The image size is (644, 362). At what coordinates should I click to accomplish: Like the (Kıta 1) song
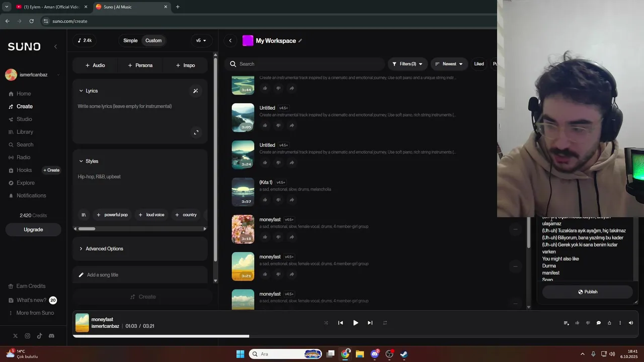265,200
